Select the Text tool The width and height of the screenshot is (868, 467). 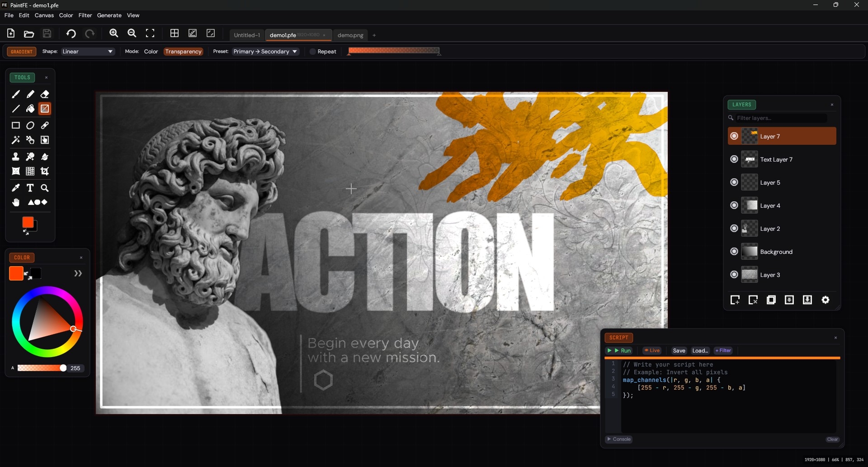[x=30, y=188]
